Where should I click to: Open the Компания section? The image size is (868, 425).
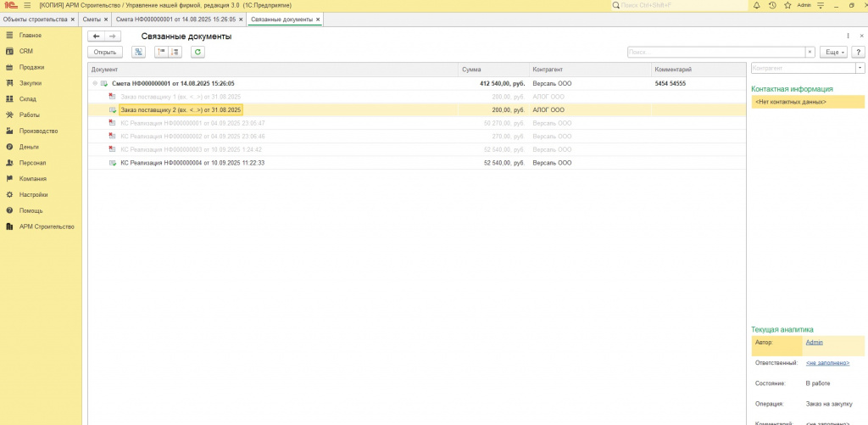click(33, 179)
